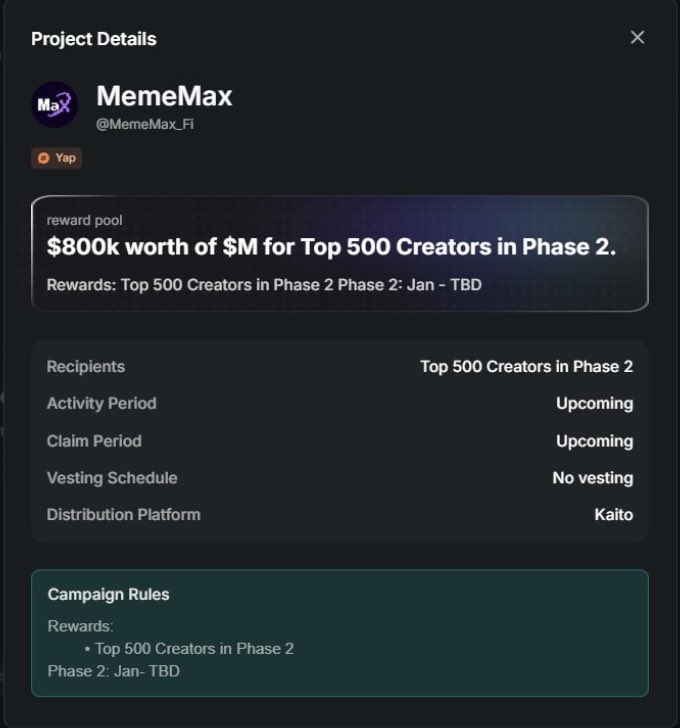Viewport: 680px width, 728px height.
Task: Click the Kaito distribution platform value
Action: (612, 515)
